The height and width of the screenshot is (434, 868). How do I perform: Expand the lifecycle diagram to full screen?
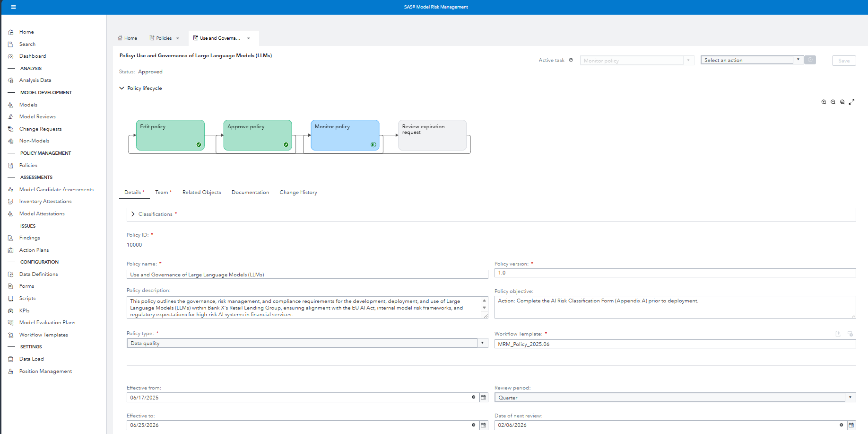point(852,102)
